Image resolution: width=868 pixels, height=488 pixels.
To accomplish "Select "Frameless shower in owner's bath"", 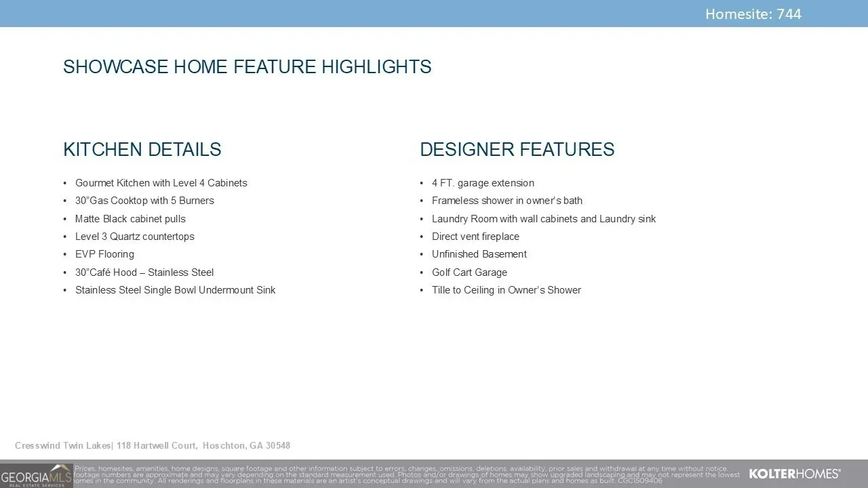I will click(507, 201).
